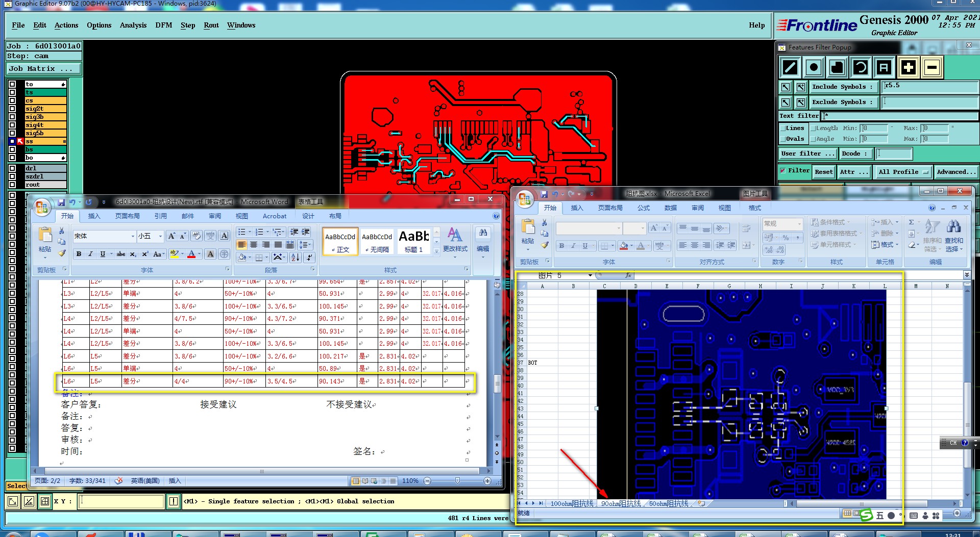This screenshot has width=980, height=537.
Task: Open Excel name box dropdown arrow
Action: click(590, 275)
